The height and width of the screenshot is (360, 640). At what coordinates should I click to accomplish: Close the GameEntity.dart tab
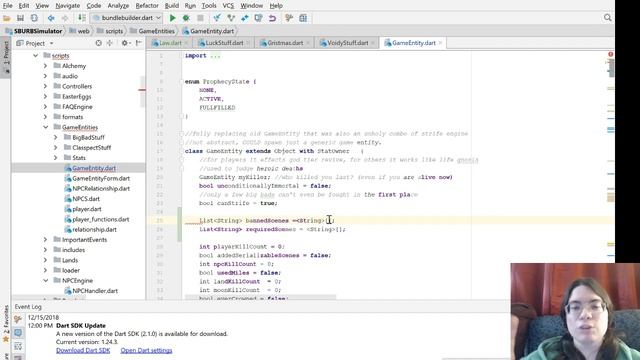pyautogui.click(x=440, y=43)
